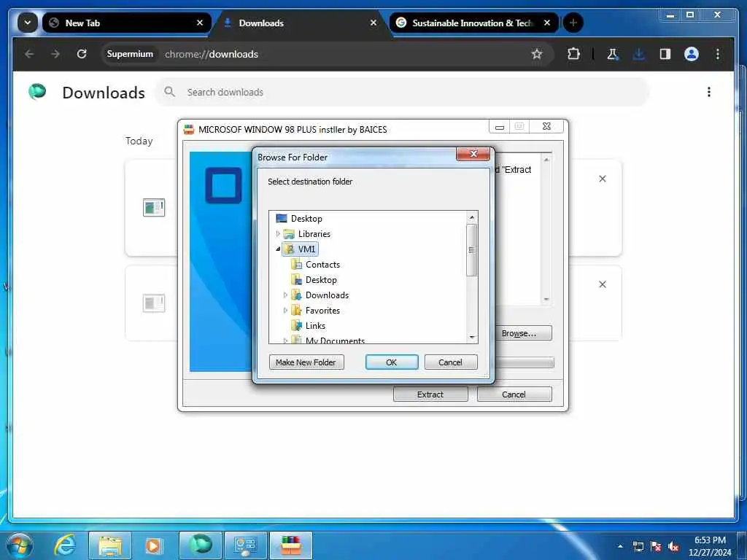Image resolution: width=747 pixels, height=560 pixels.
Task: Remove the first download entry
Action: pos(602,179)
